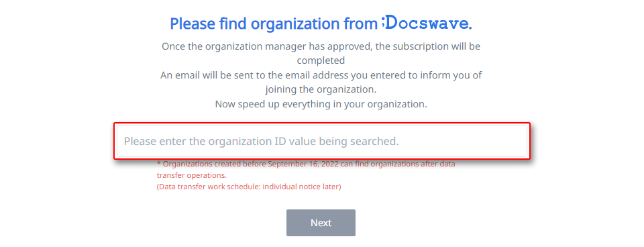Click the 'joining the organization.' text line
This screenshot has height=247, width=644.
pos(321,89)
